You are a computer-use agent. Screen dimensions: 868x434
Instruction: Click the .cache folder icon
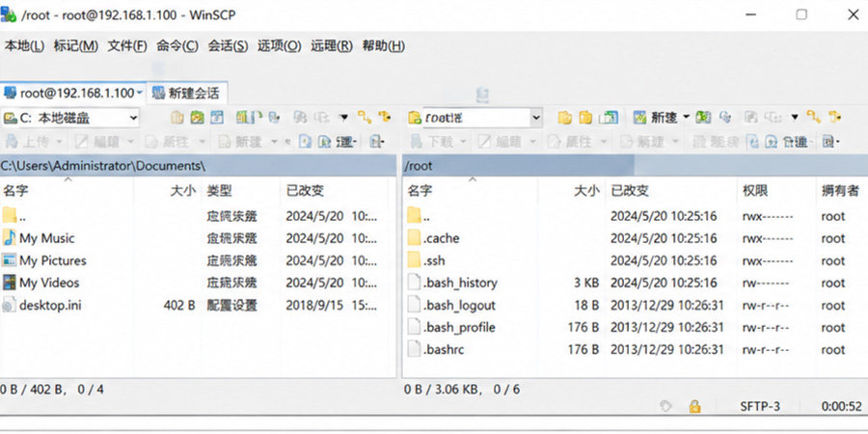pos(414,238)
